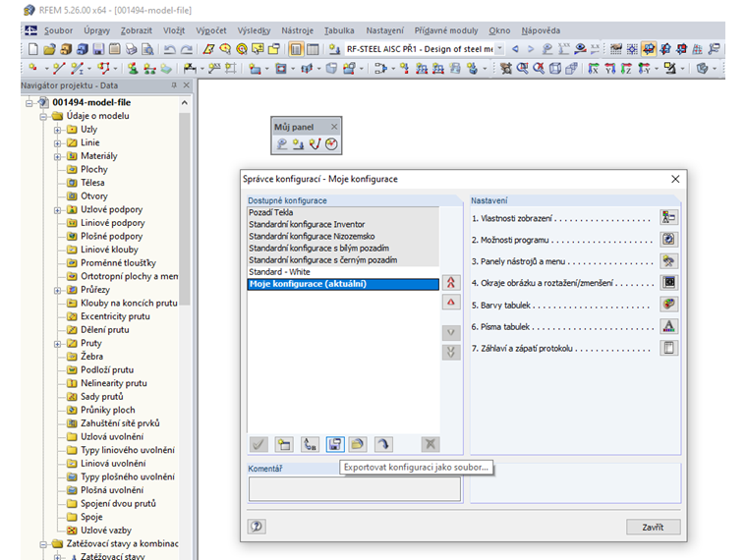Click the Undo arrow icon
Image resolution: width=747 pixels, height=560 pixels.
tap(170, 48)
